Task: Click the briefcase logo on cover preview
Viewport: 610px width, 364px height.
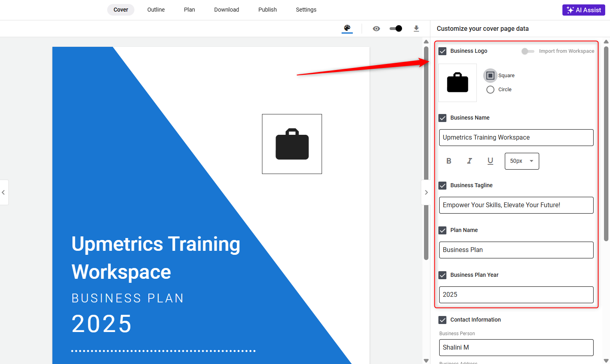Action: point(292,144)
